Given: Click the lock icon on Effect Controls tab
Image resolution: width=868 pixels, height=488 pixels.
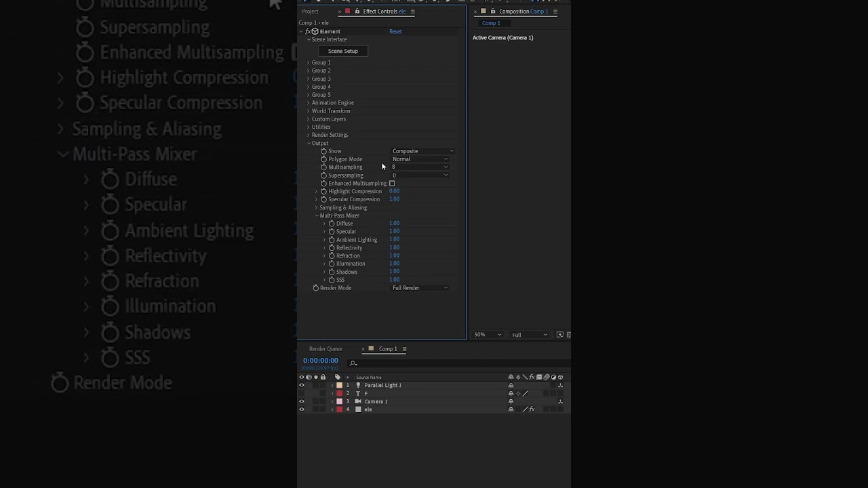Looking at the screenshot, I should pos(357,12).
